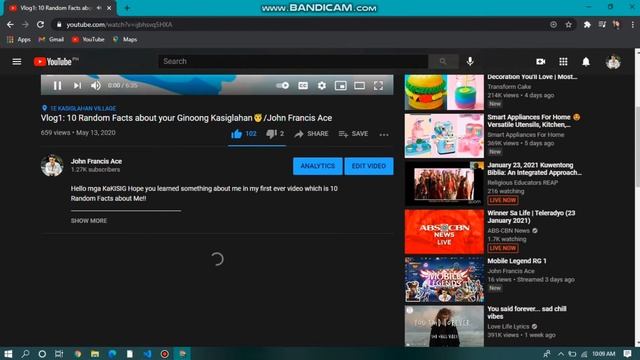Open Windows taskbar search

pyautogui.click(x=25, y=353)
